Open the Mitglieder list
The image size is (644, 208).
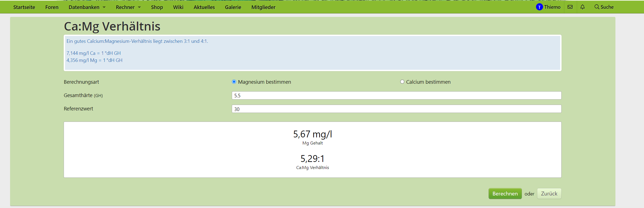pyautogui.click(x=263, y=7)
